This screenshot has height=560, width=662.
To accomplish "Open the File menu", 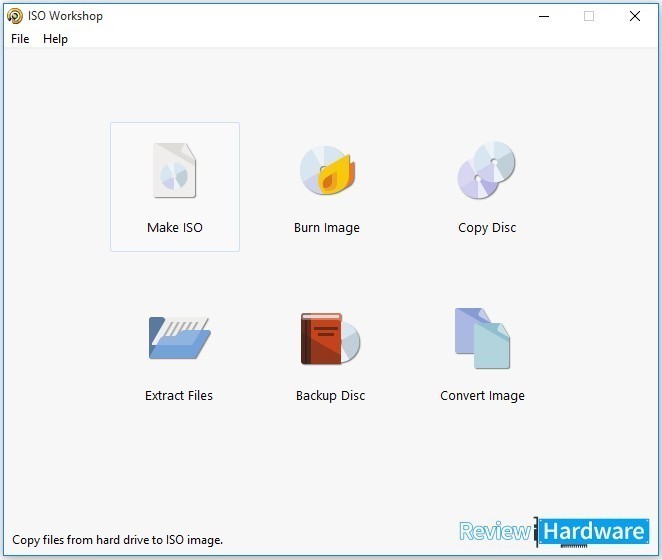I will [x=20, y=39].
